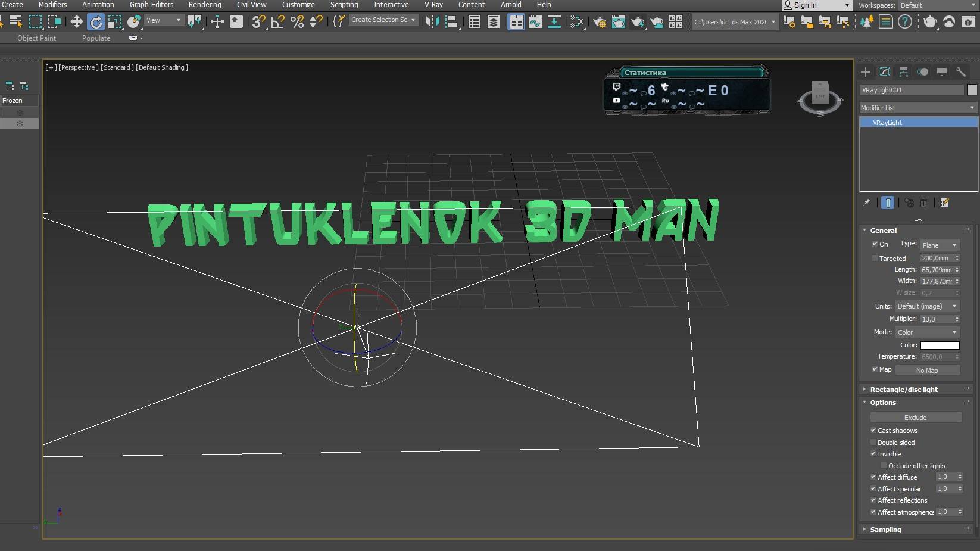Expand the Rectangle/disc light rollout
The image size is (980, 551).
click(903, 389)
